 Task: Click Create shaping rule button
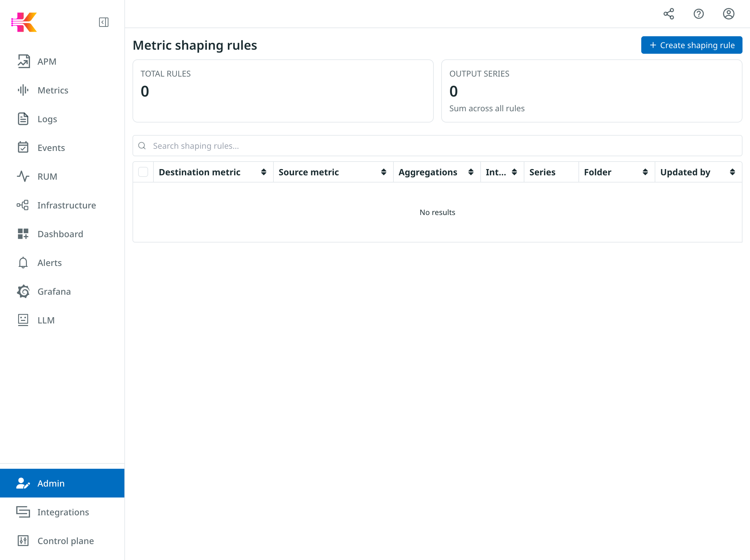(691, 45)
